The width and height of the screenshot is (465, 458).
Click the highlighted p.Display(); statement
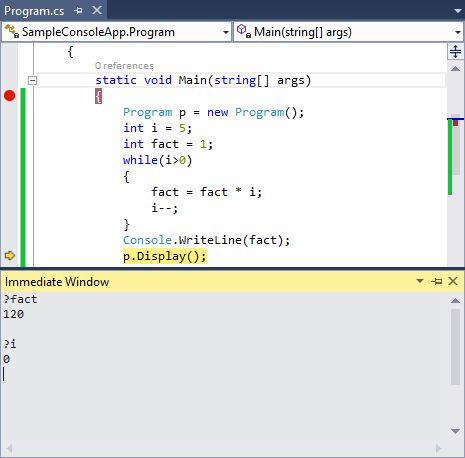(165, 256)
